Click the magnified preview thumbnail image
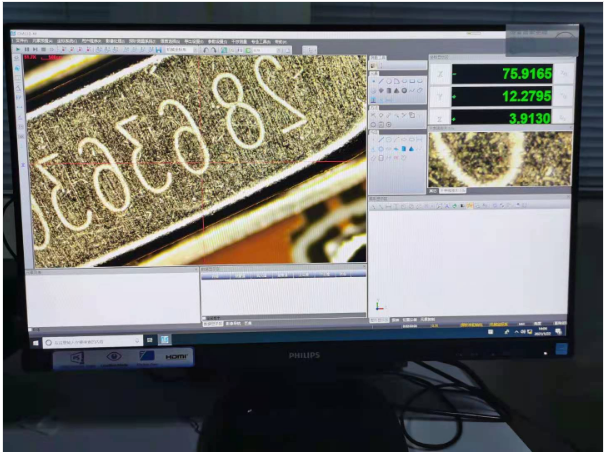The height and width of the screenshot is (452, 606). [499, 158]
